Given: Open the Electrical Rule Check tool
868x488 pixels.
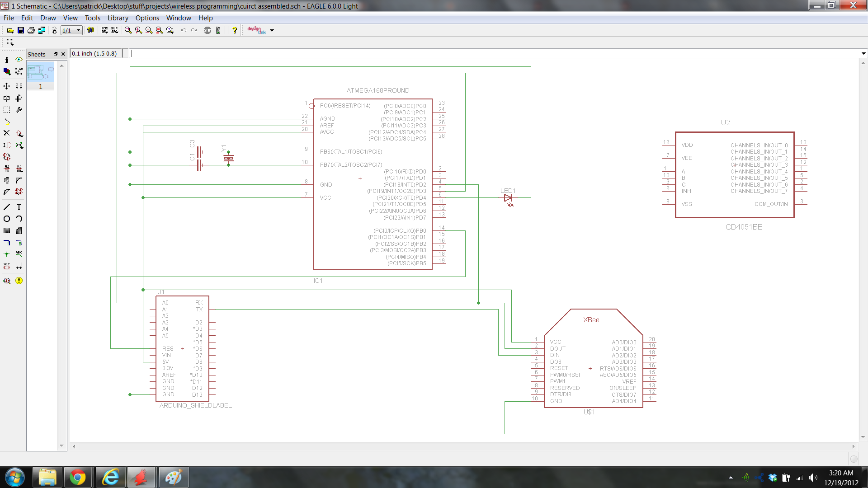Looking at the screenshot, I should [x=6, y=281].
